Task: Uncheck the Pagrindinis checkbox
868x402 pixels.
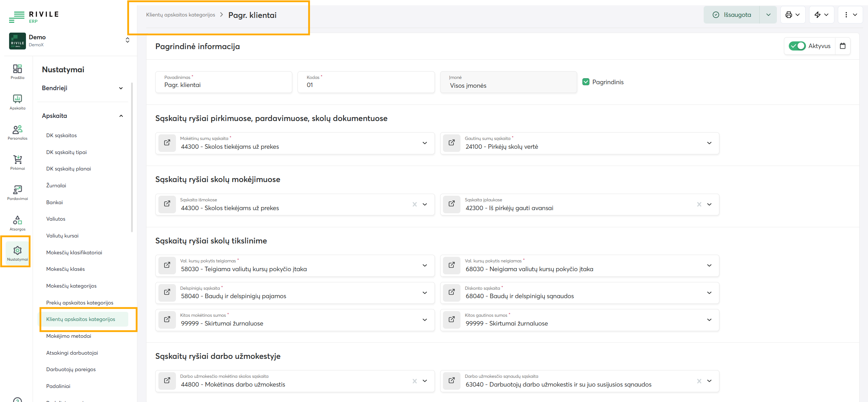Action: [586, 82]
